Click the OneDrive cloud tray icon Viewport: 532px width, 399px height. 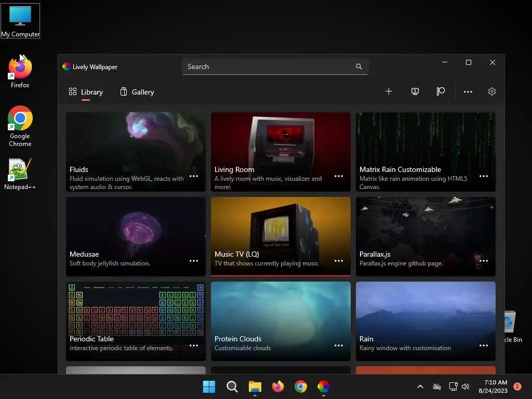point(437,387)
